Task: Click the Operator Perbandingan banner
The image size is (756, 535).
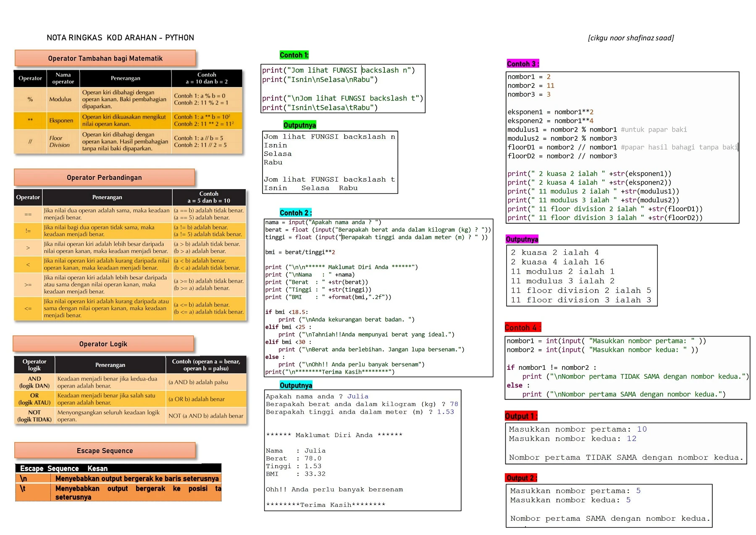Action: 104,177
